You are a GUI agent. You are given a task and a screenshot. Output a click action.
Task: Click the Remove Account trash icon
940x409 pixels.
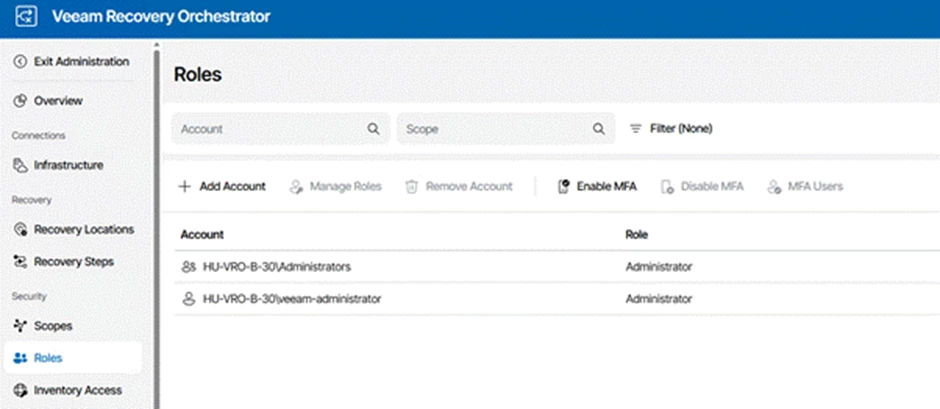pyautogui.click(x=411, y=187)
